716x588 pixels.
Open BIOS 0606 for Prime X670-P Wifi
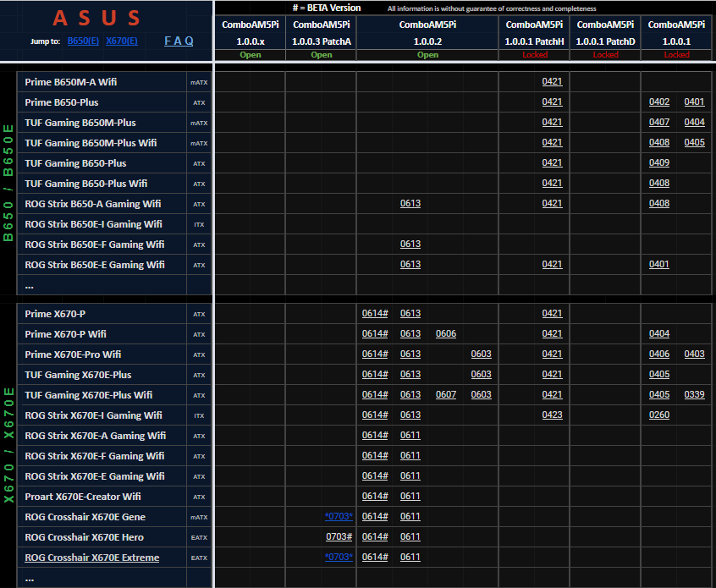pyautogui.click(x=446, y=333)
